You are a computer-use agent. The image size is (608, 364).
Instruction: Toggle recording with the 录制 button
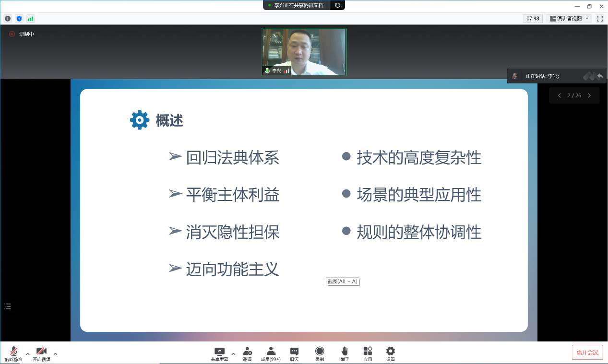pyautogui.click(x=320, y=353)
